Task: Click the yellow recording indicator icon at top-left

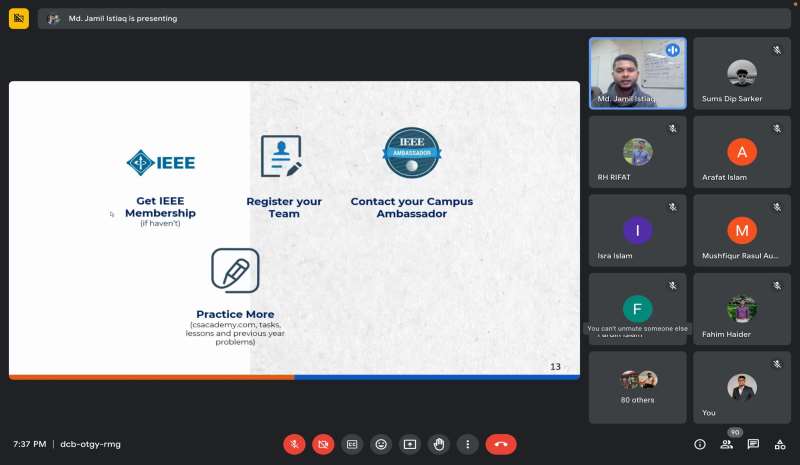Action: tap(19, 18)
